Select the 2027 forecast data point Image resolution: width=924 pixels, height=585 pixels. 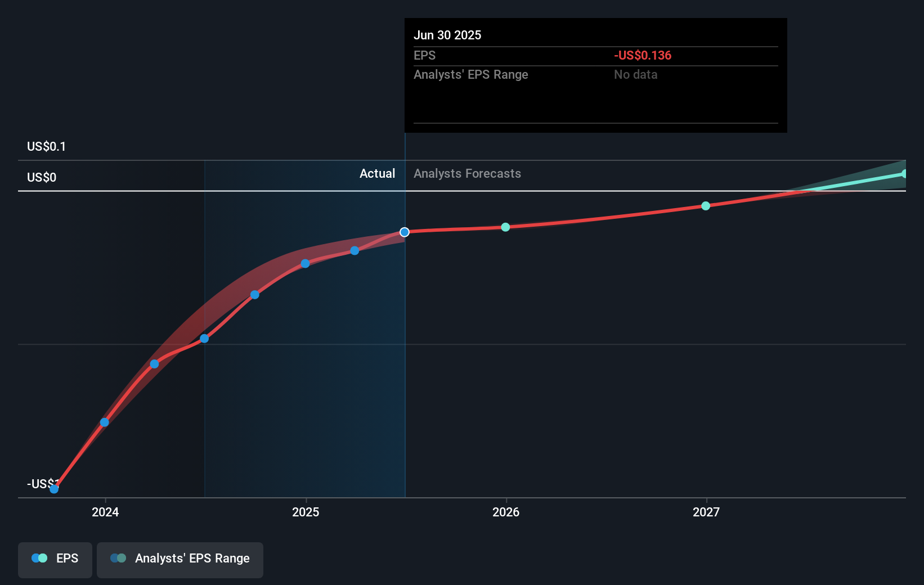coord(705,206)
